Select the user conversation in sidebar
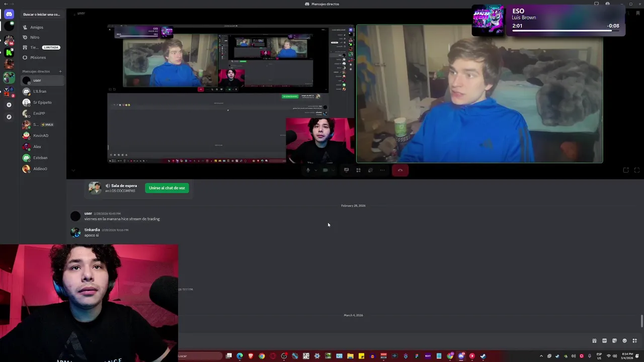 pyautogui.click(x=42, y=80)
